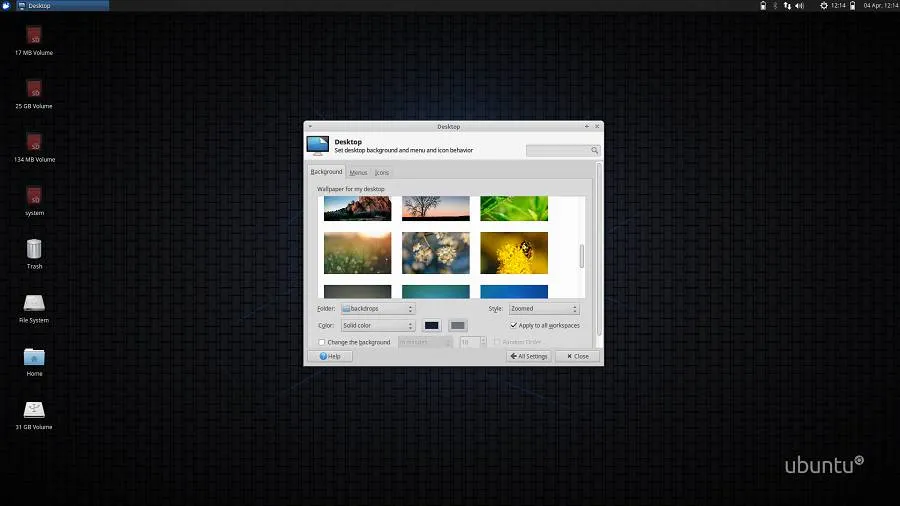Viewport: 900px width, 506px height.
Task: Disable Apply to all workspaces checkbox
Action: pyautogui.click(x=514, y=325)
